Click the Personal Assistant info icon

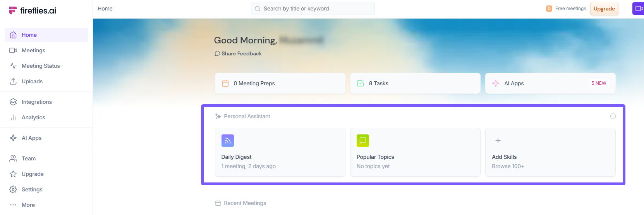point(613,116)
